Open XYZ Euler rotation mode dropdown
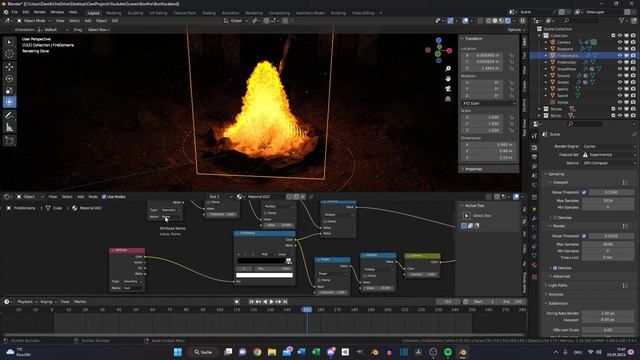 tap(489, 103)
